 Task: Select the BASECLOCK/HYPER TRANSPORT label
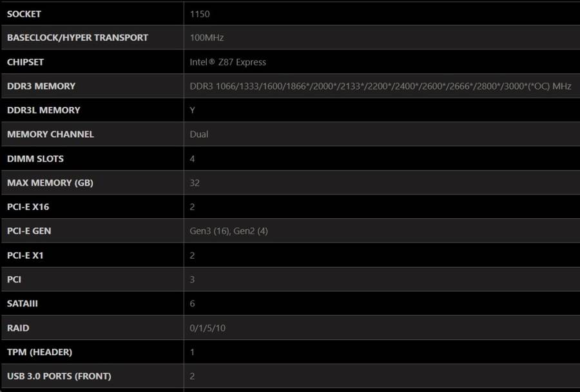tap(77, 37)
